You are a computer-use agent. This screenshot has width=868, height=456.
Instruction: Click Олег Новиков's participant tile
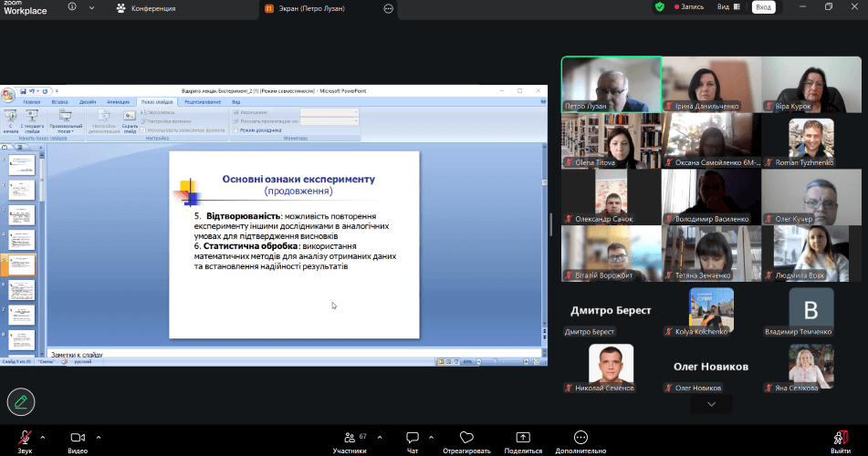point(711,367)
